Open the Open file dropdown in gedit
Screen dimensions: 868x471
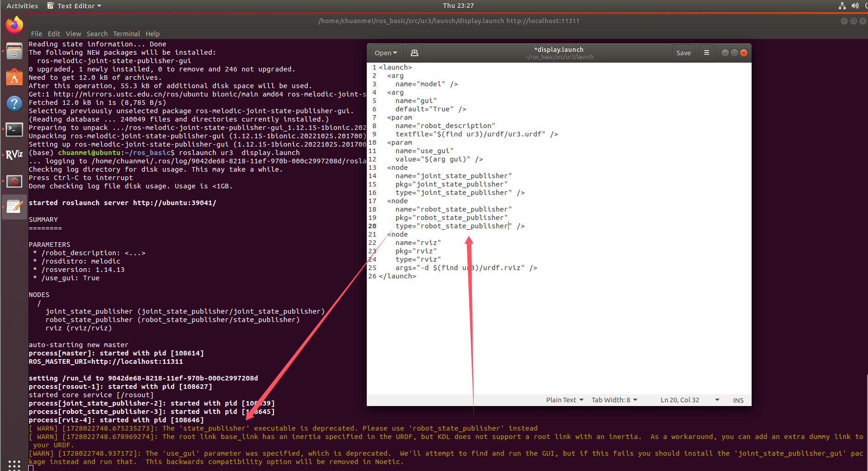click(x=386, y=52)
